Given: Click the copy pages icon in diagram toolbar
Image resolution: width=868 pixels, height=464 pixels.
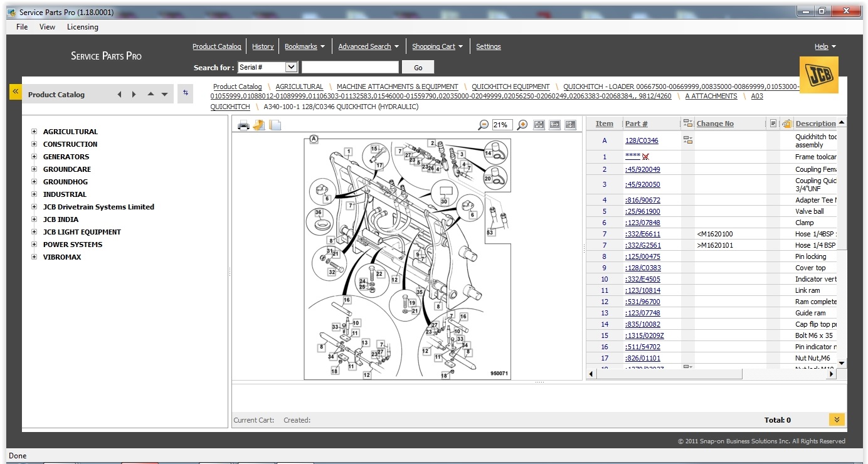Looking at the screenshot, I should (275, 125).
